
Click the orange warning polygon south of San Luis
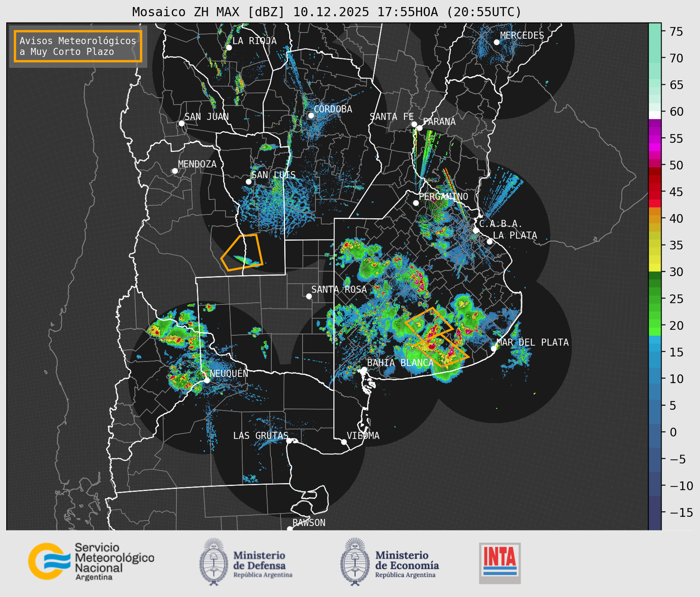242,253
